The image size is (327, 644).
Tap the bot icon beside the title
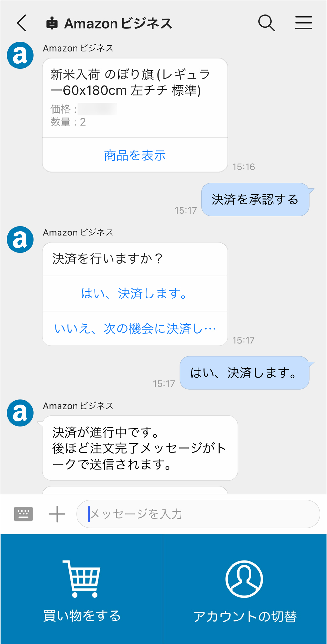(x=52, y=24)
